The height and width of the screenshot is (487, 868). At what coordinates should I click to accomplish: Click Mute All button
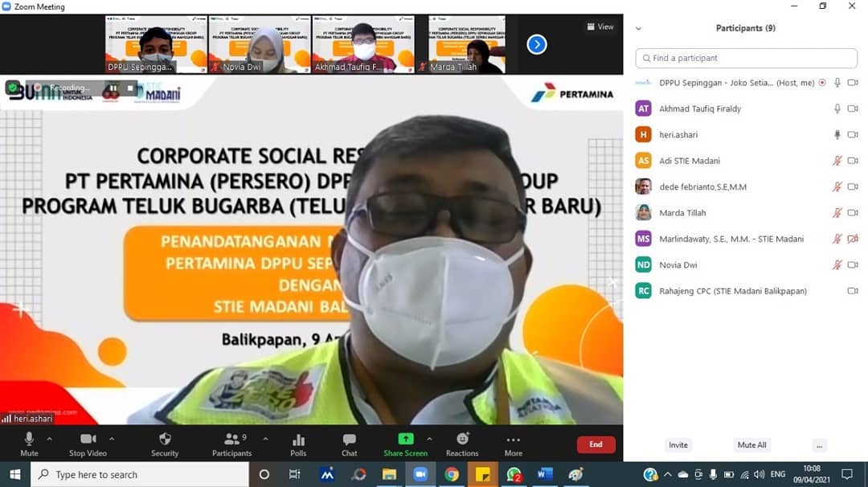click(751, 445)
